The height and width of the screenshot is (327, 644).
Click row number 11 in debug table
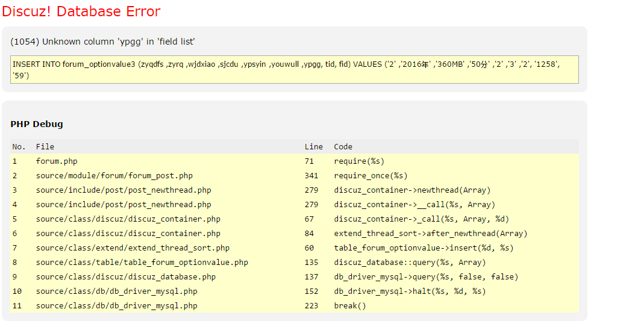click(x=17, y=306)
